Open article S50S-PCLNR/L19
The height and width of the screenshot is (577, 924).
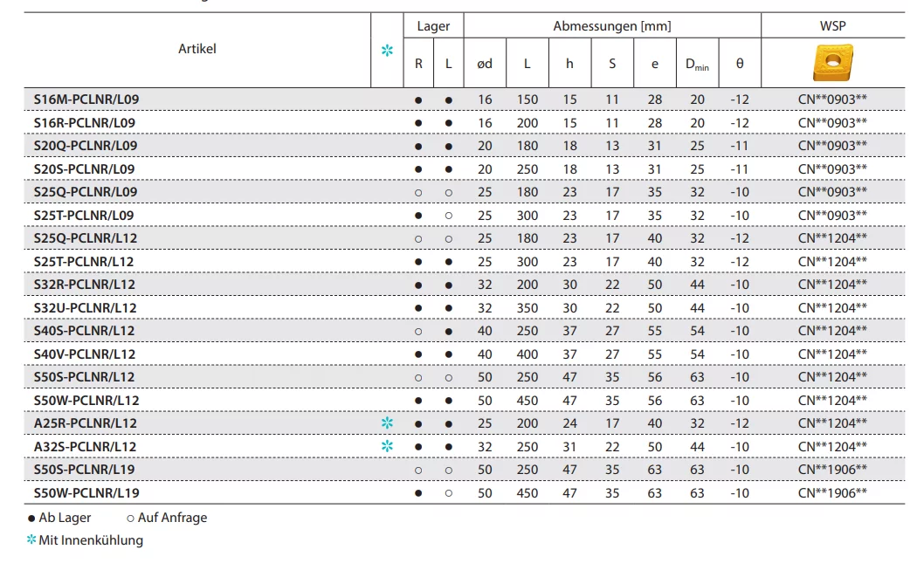86,470
